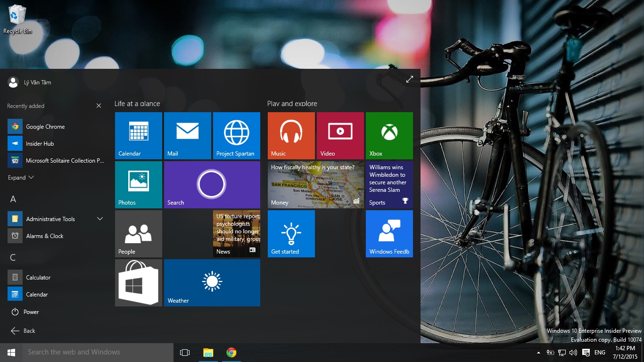Click the Life at a glance group title
Image resolution: width=644 pixels, height=362 pixels.
(137, 104)
